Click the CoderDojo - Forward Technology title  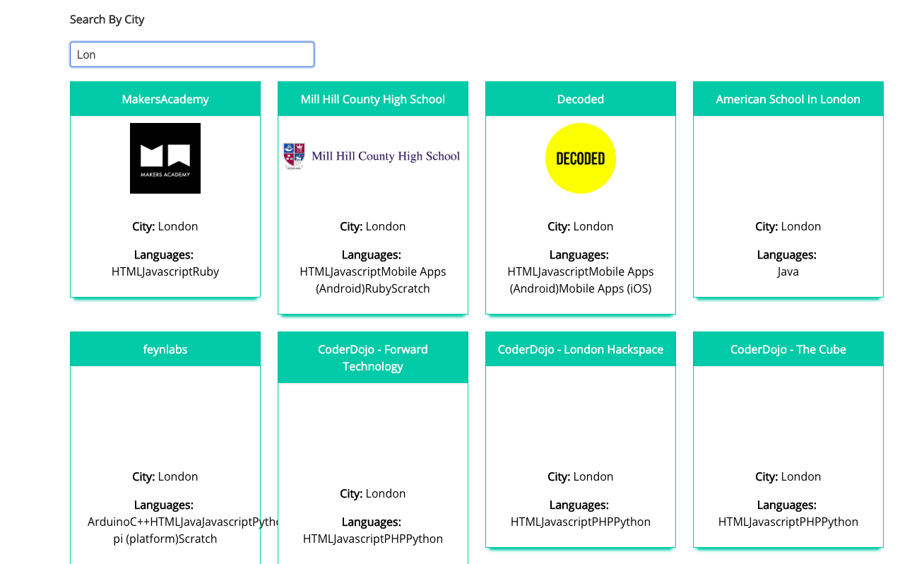coord(373,358)
